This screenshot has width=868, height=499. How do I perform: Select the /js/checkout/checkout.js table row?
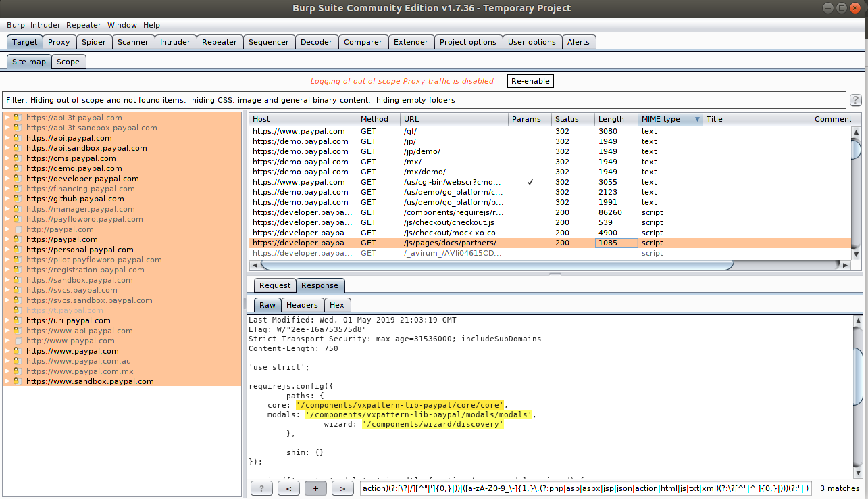(x=551, y=222)
